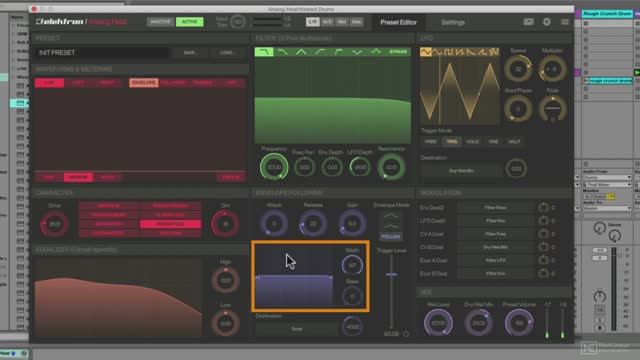Image resolution: width=640 pixels, height=360 pixels.
Task: Adjust the Character Drive knob
Action: tap(55, 224)
